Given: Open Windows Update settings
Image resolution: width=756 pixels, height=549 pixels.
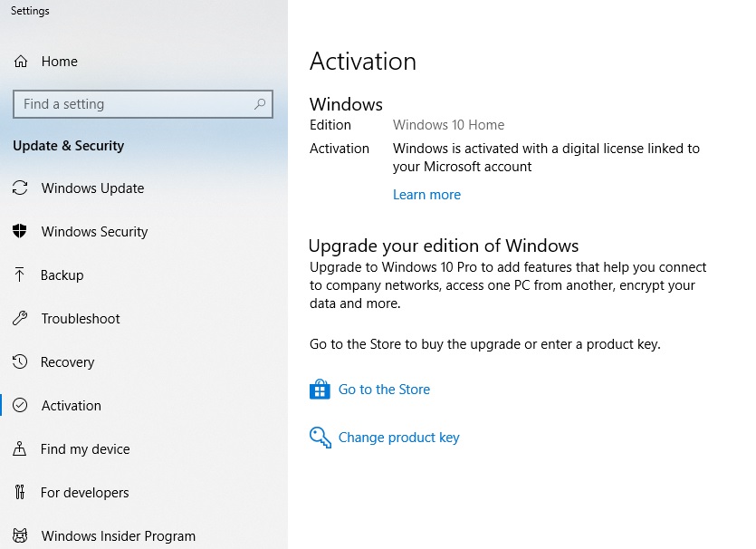Looking at the screenshot, I should [92, 188].
